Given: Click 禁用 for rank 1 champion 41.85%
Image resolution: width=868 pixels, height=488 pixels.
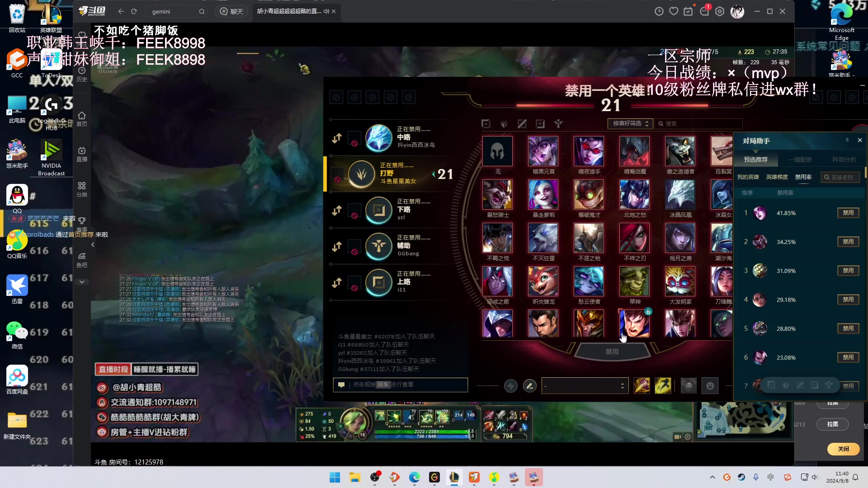Looking at the screenshot, I should 848,213.
